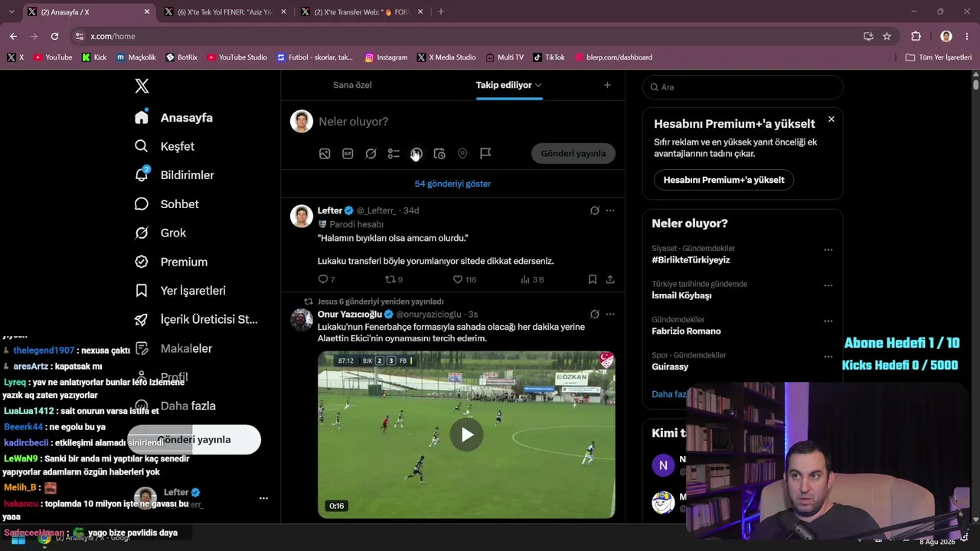Open more options on Onur Yazıcıoğlu's post
Viewport: 980px width, 551px height.
point(610,314)
